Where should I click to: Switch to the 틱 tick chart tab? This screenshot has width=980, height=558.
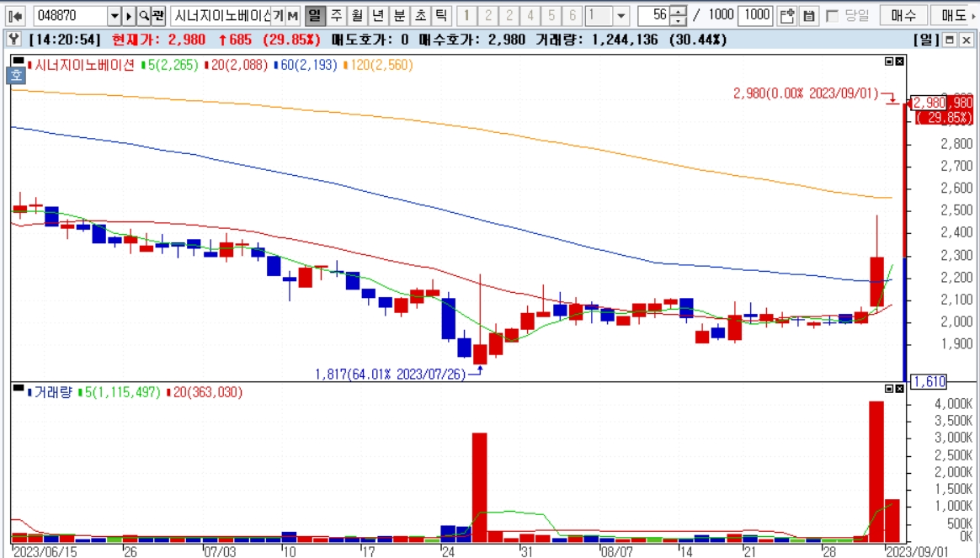[x=441, y=16]
